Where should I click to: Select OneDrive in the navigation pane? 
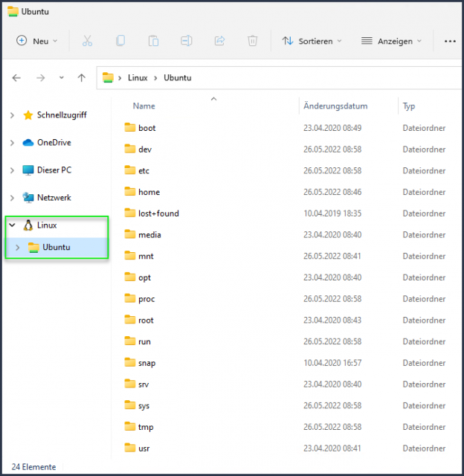pos(54,143)
